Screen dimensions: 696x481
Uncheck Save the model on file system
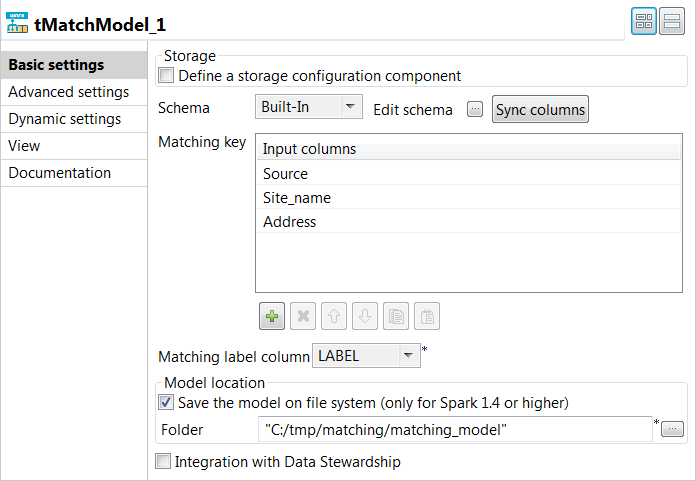167,403
